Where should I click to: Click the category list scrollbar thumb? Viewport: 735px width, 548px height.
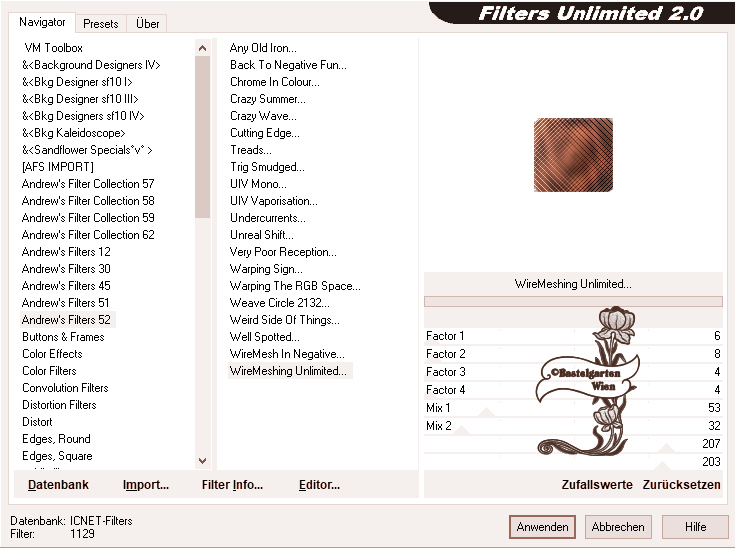coord(202,137)
